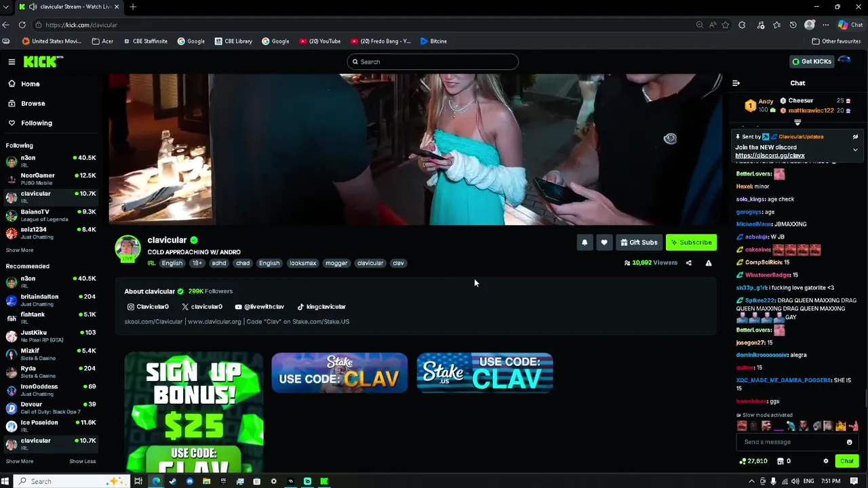
Task: Report the stream with warning icon
Action: pyautogui.click(x=709, y=263)
